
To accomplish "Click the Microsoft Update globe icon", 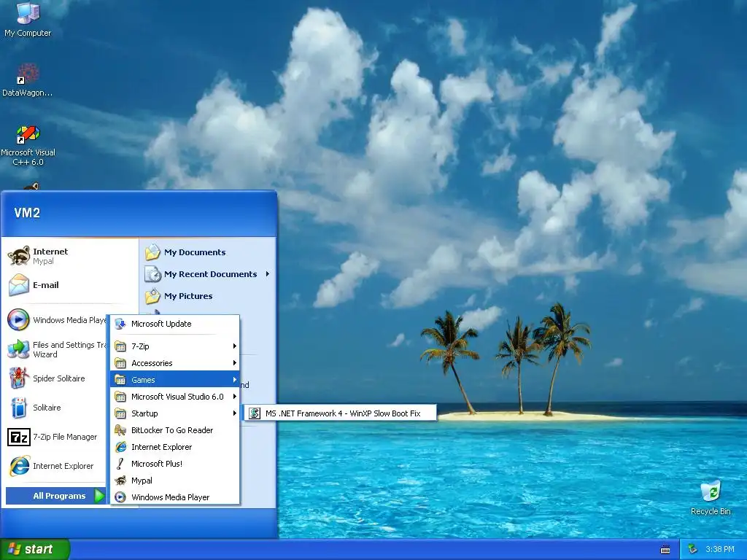I will pos(120,324).
